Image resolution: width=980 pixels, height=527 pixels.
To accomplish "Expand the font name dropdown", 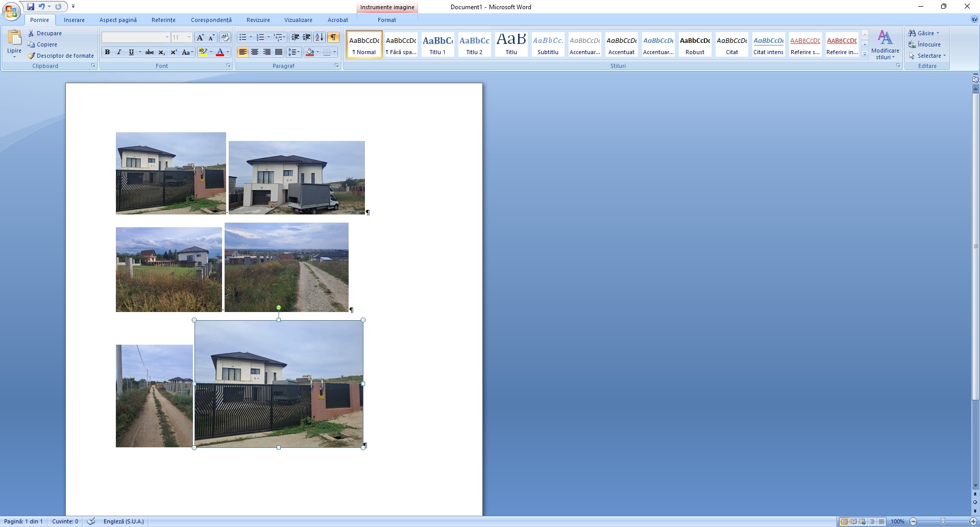I will (167, 37).
